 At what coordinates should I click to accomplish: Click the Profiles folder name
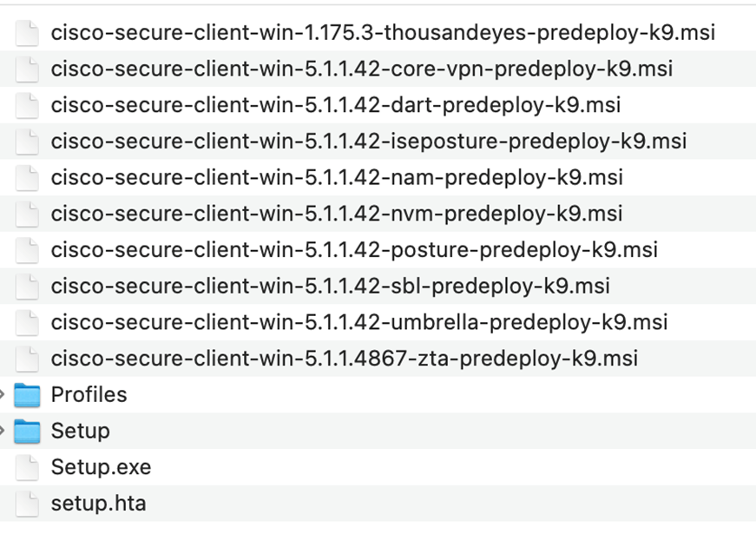89,395
